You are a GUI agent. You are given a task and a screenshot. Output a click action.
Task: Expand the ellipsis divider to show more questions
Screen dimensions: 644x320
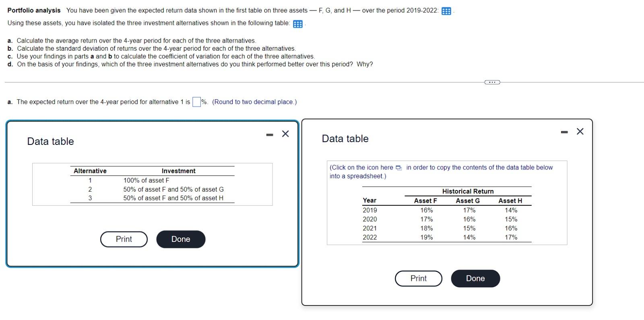pyautogui.click(x=492, y=82)
